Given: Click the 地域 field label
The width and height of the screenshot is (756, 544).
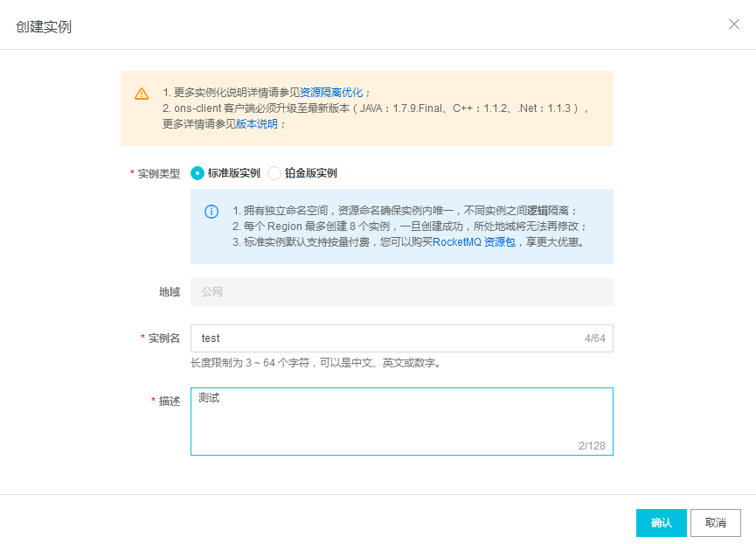Looking at the screenshot, I should tap(169, 292).
